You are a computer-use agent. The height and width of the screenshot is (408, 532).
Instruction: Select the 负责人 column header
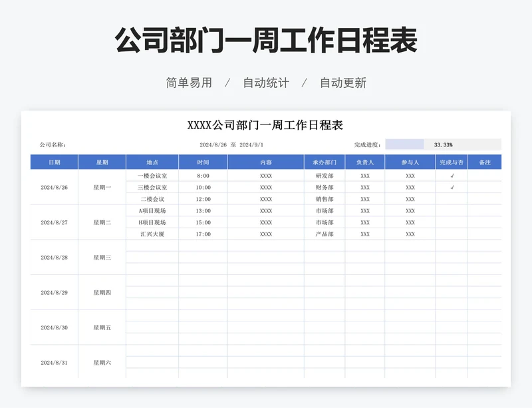[365, 162]
